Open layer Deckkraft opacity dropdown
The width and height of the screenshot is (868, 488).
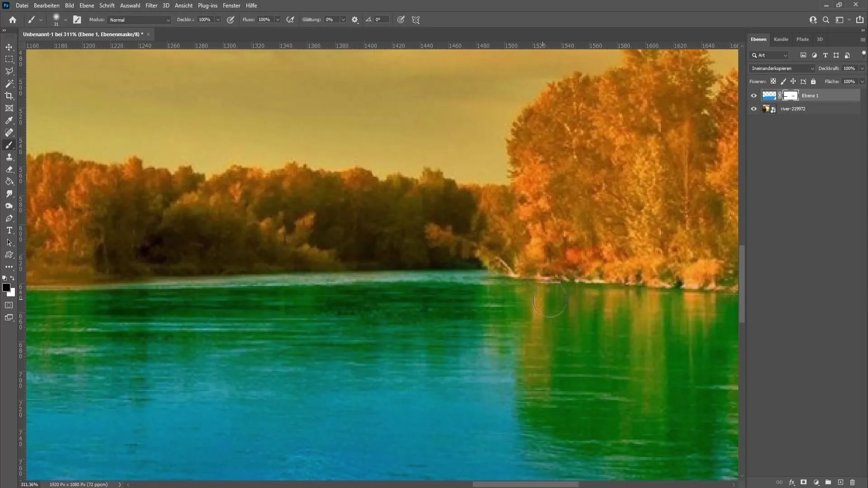(862, 68)
